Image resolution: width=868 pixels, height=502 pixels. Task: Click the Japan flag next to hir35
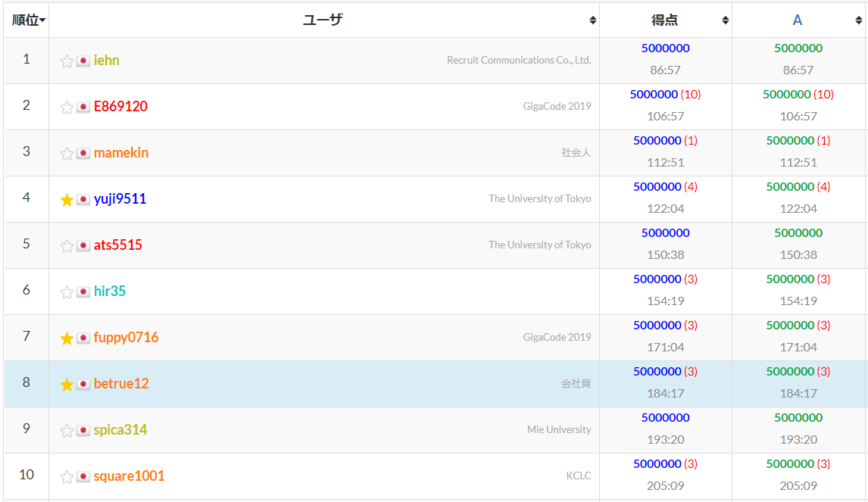point(83,292)
